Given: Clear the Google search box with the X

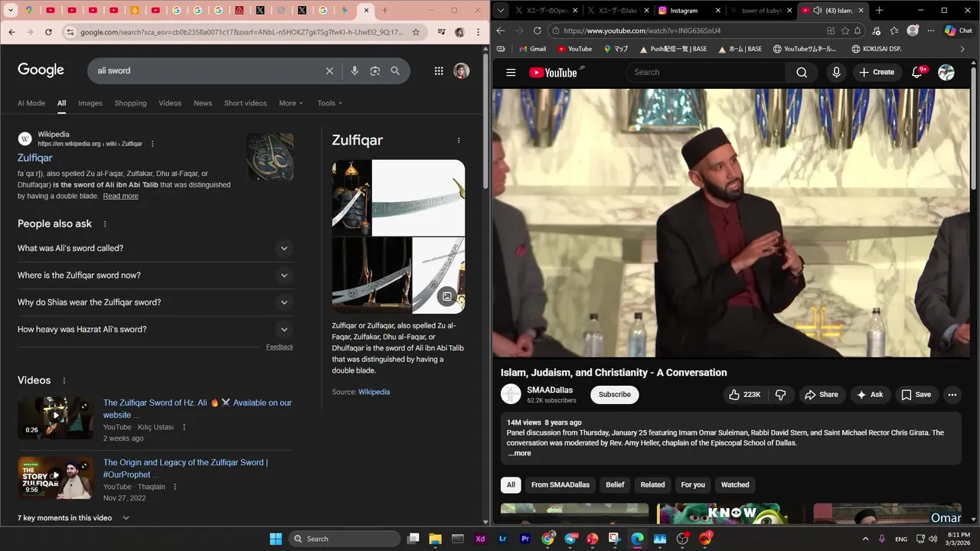Looking at the screenshot, I should coord(329,70).
